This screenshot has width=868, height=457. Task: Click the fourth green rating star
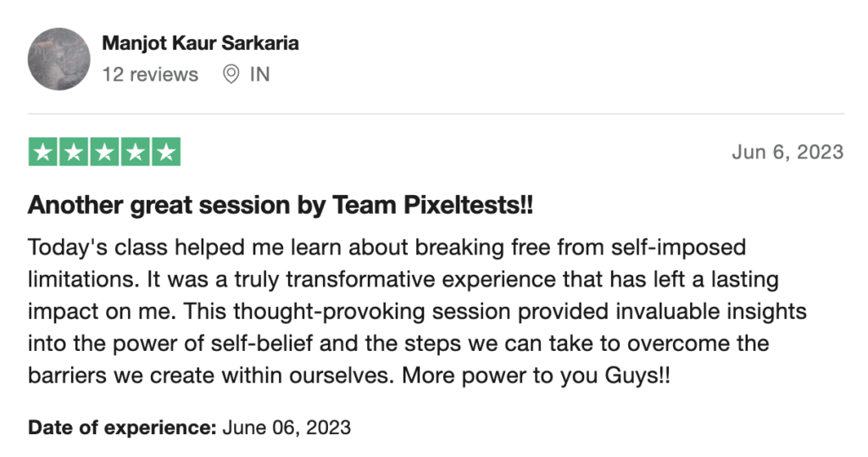135,152
